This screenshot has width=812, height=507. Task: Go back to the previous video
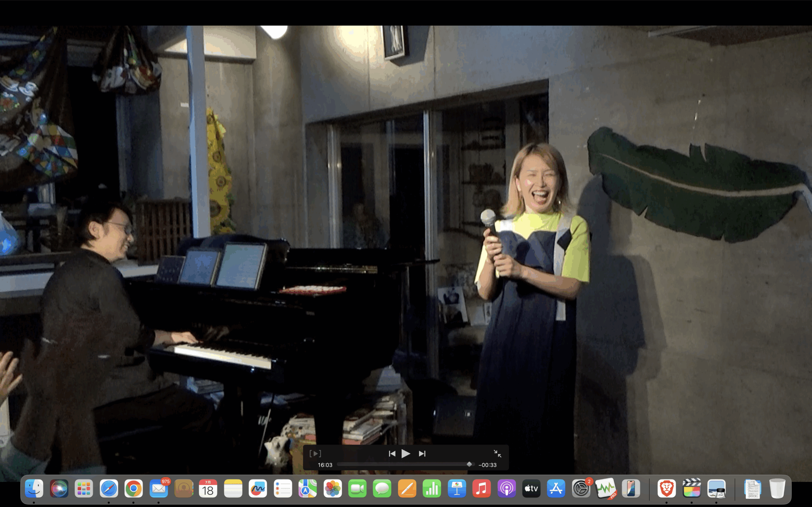pyautogui.click(x=392, y=454)
